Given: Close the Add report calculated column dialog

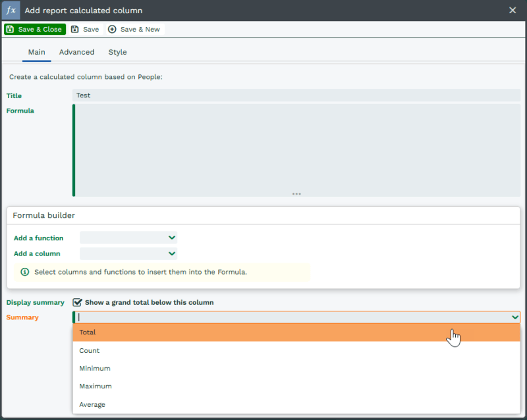Looking at the screenshot, I should point(513,11).
